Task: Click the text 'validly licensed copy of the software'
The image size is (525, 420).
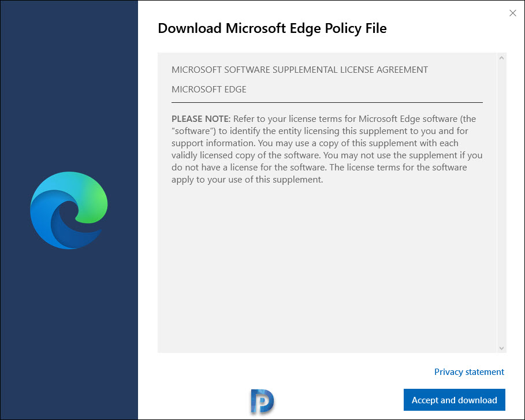Action: click(246, 155)
